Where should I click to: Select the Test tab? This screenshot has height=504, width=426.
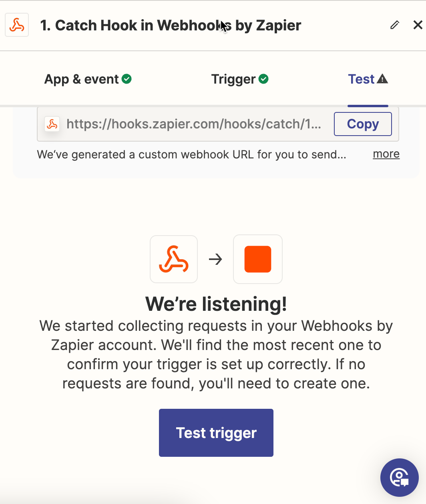tap(361, 79)
